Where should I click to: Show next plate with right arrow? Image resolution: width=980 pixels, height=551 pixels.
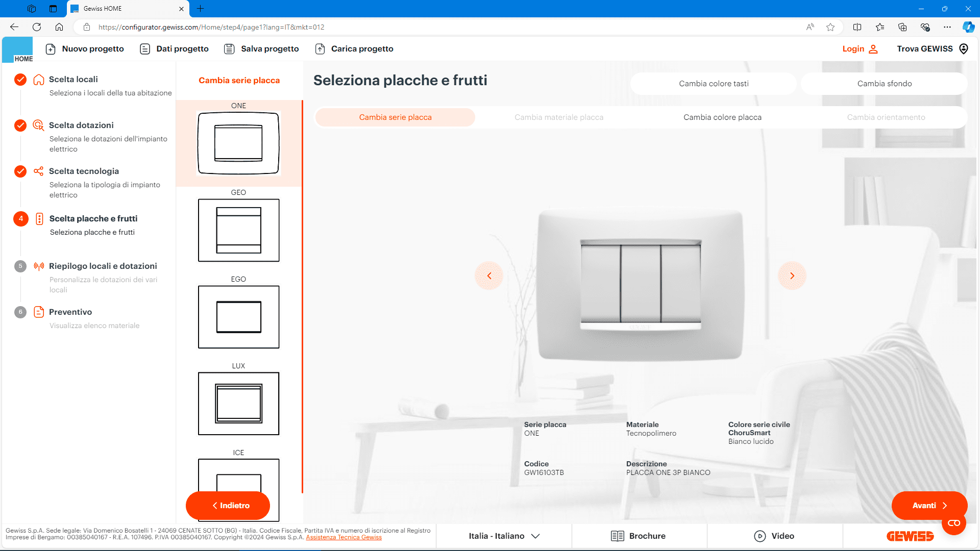(792, 276)
